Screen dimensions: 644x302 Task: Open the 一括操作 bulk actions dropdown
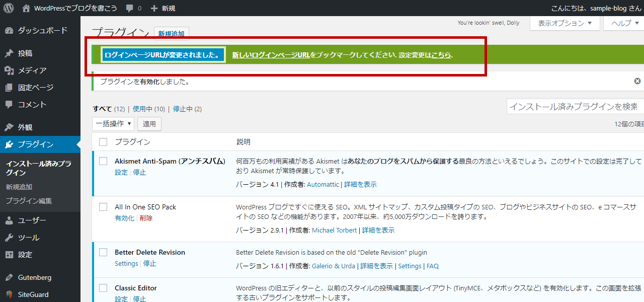(113, 123)
